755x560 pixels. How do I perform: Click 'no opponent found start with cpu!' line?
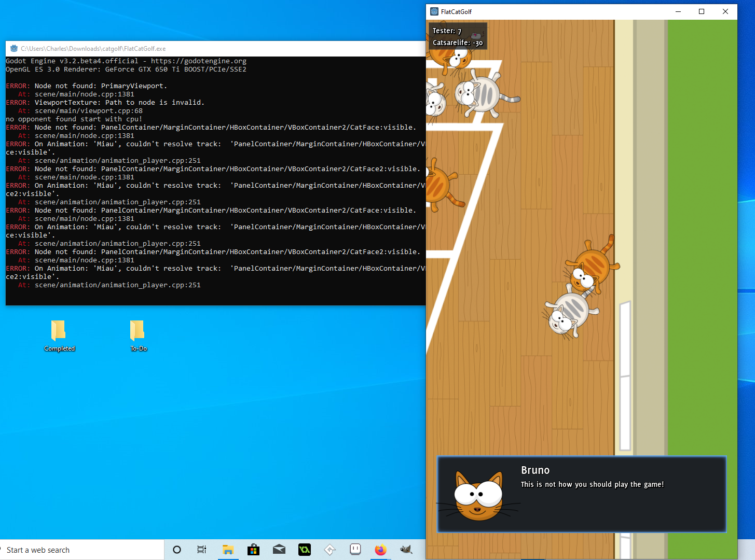point(74,119)
